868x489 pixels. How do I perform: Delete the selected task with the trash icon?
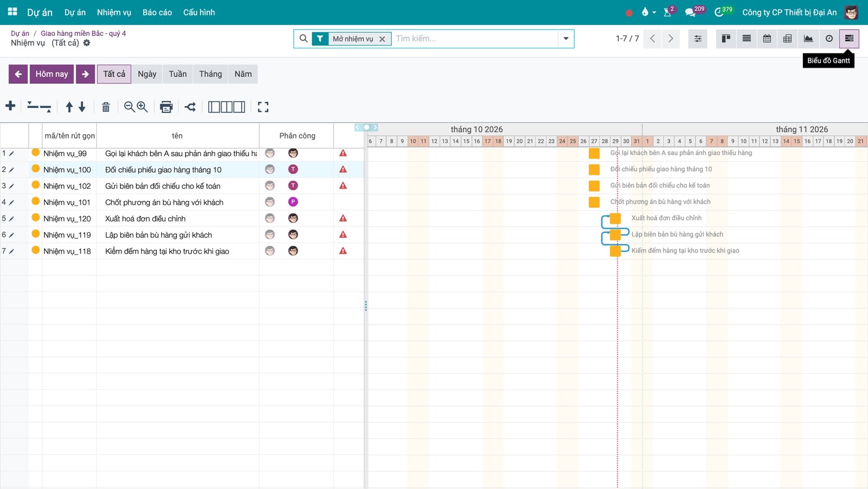click(x=106, y=107)
